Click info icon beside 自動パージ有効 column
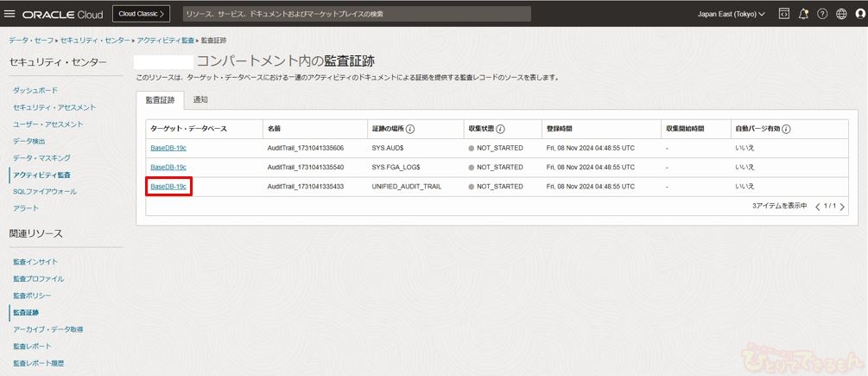Image resolution: width=868 pixels, height=376 pixels. [786, 129]
